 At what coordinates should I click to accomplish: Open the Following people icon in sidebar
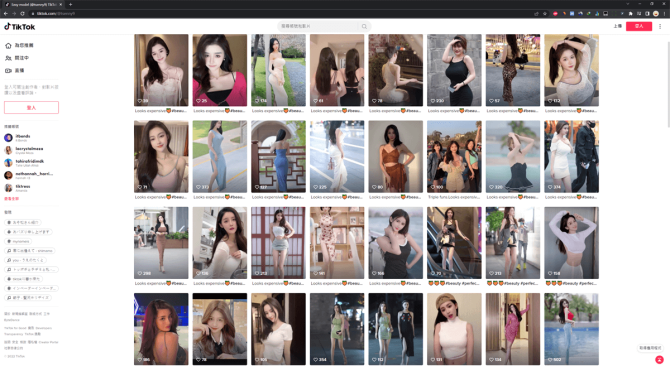point(8,58)
